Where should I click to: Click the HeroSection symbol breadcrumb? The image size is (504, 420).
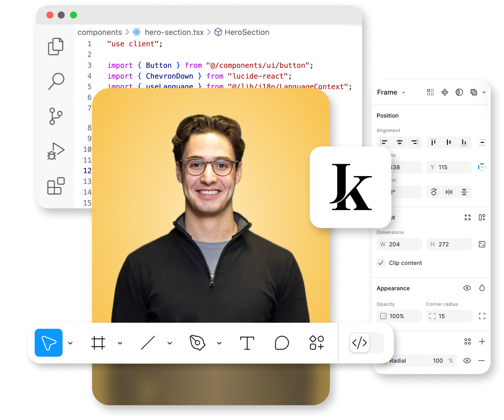(x=247, y=32)
